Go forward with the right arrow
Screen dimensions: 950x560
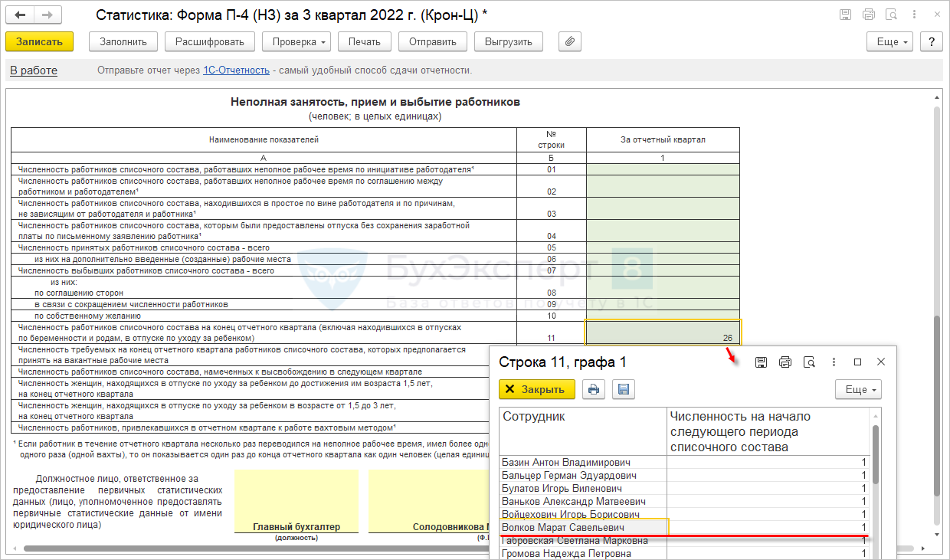[47, 15]
